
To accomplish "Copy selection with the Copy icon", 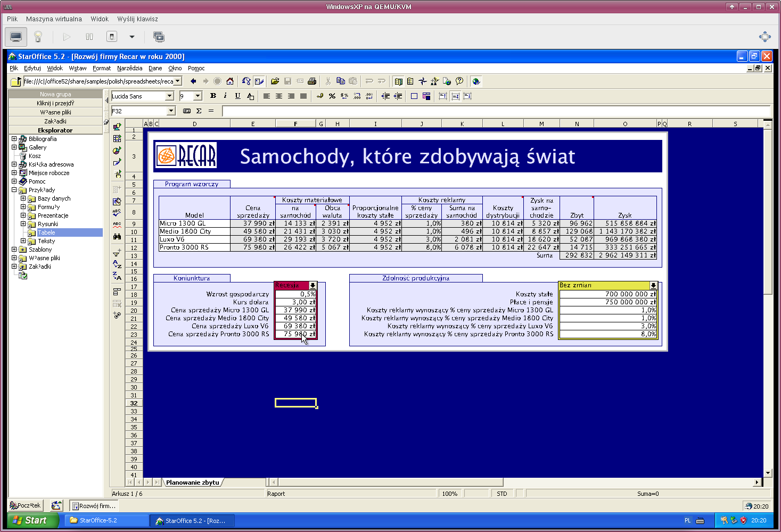I will [x=341, y=81].
